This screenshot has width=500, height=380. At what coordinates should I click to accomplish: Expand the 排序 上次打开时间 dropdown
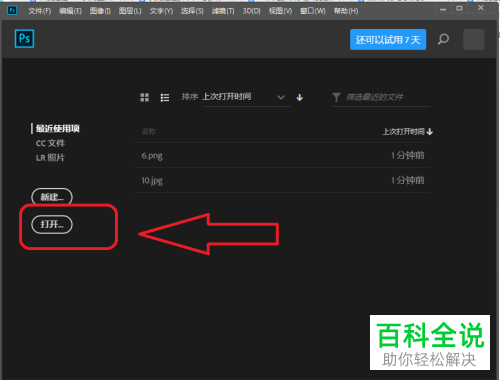click(x=246, y=97)
